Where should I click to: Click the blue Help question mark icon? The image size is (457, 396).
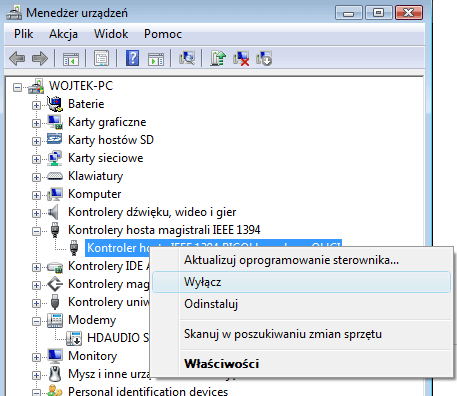click(x=132, y=59)
